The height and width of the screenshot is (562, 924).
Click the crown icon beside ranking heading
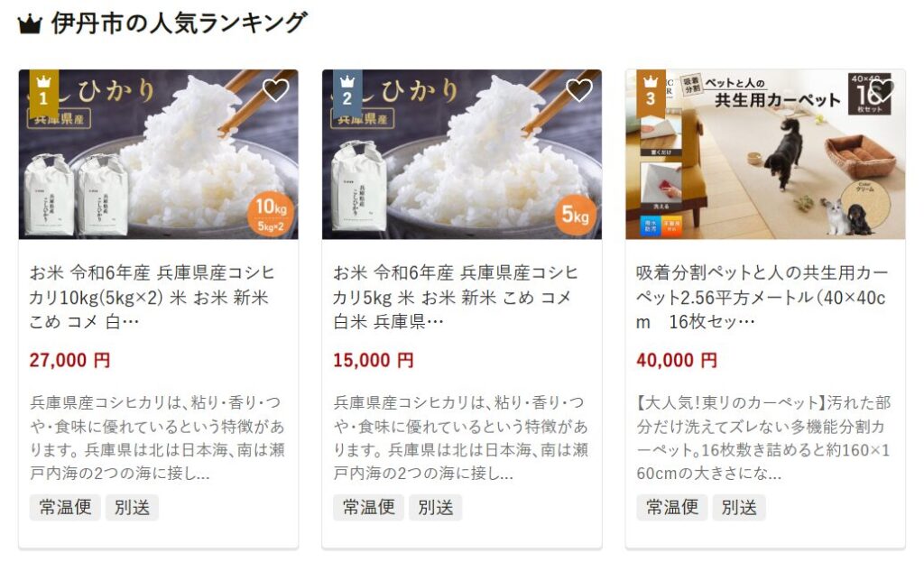30,24
